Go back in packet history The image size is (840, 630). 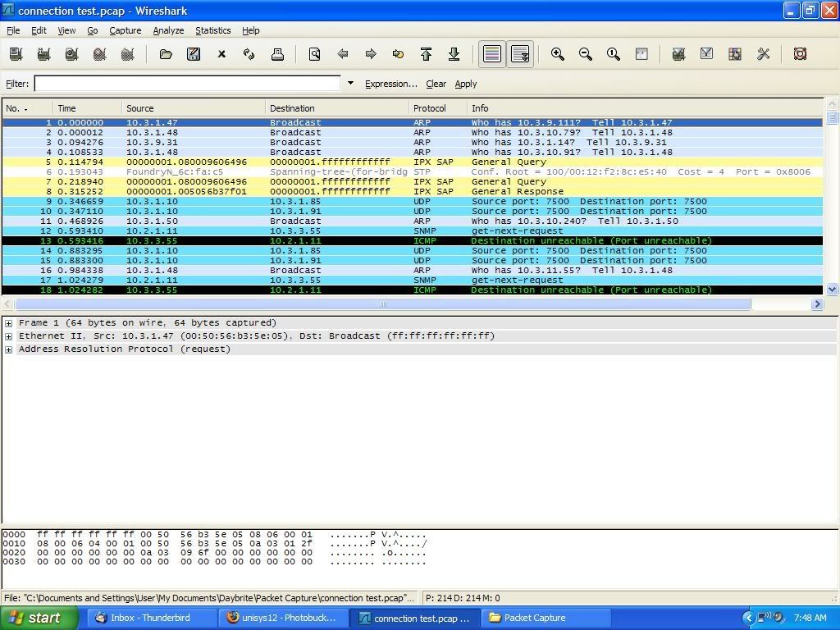click(343, 54)
